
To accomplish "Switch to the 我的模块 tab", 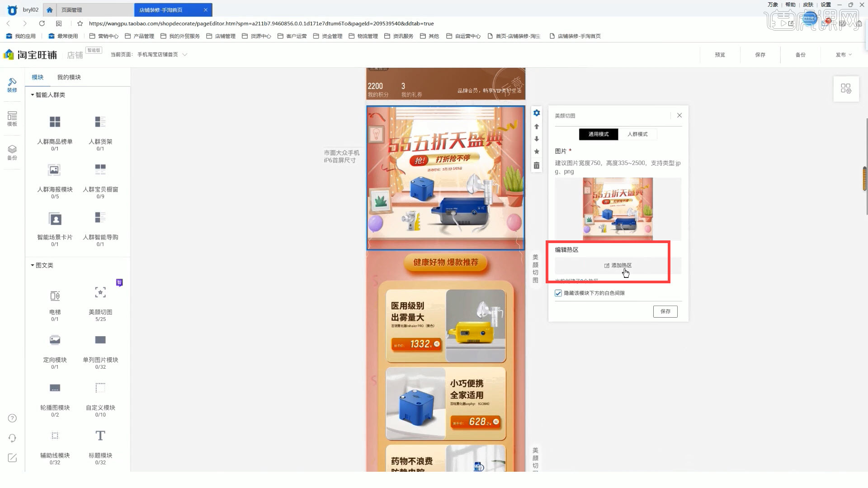I will [69, 77].
